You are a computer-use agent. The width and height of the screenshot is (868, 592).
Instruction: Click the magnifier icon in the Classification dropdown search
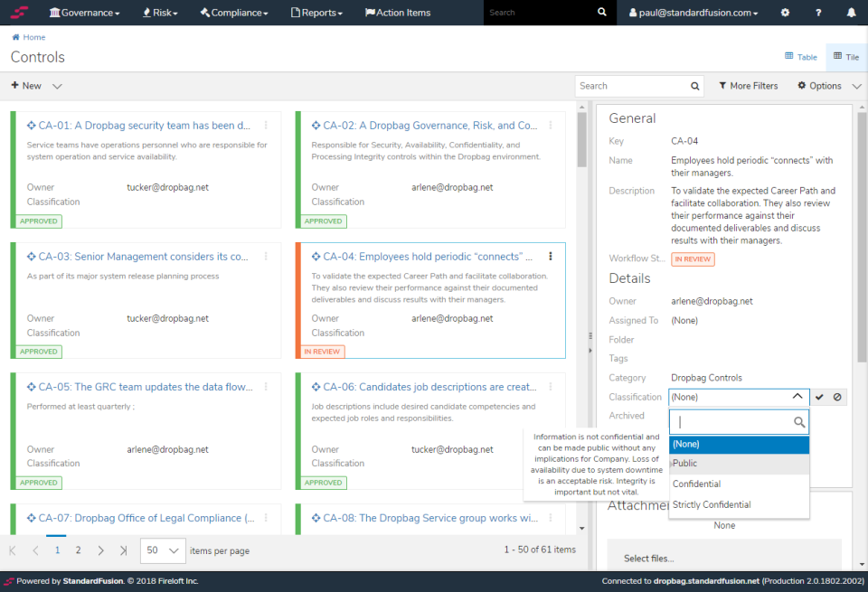click(x=798, y=422)
